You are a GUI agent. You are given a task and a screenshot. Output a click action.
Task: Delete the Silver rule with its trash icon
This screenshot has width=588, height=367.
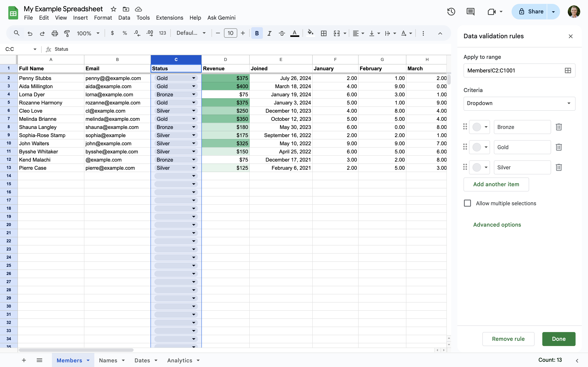point(559,167)
